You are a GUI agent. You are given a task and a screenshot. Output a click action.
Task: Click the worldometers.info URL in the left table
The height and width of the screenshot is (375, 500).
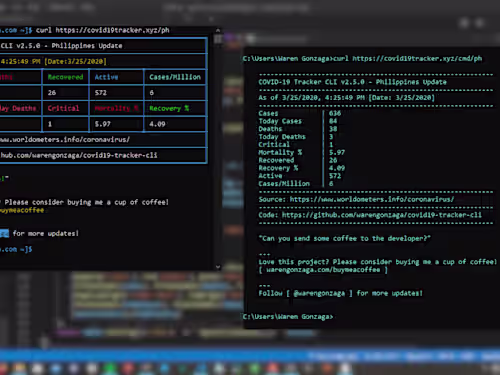[x=65, y=139]
